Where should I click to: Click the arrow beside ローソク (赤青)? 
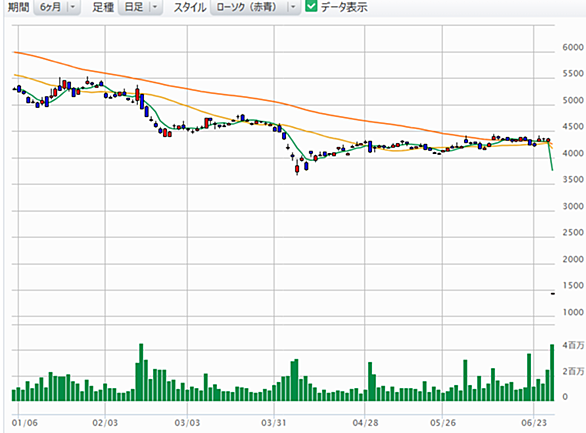pyautogui.click(x=293, y=7)
